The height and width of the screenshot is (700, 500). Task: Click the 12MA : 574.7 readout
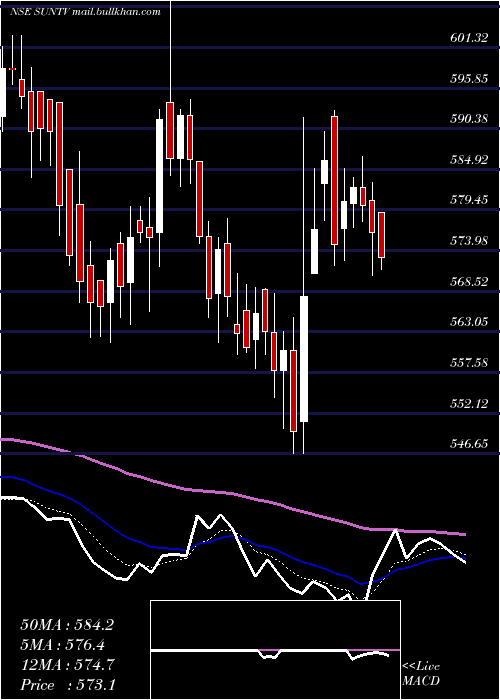coord(67,665)
